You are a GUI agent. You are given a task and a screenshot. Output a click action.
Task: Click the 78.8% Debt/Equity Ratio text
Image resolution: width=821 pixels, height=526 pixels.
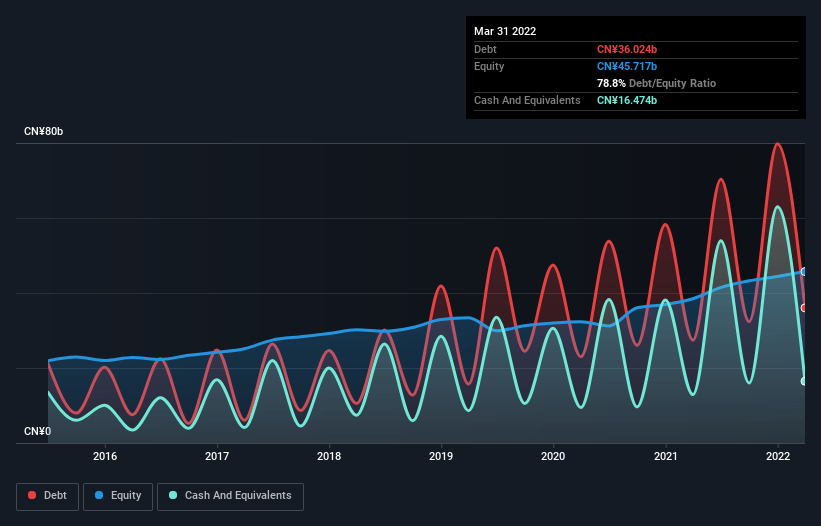(x=656, y=83)
